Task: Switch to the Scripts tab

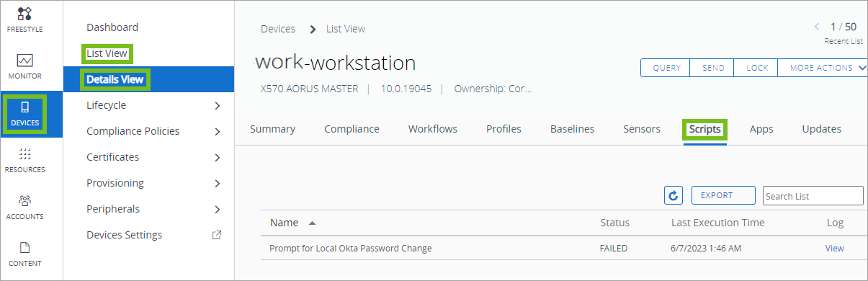Action: (x=705, y=129)
